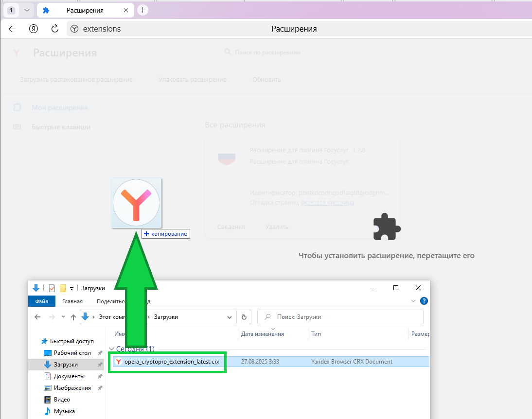The width and height of the screenshot is (532, 419).
Task: Open Yandex home via the Я icon
Action: point(34,29)
